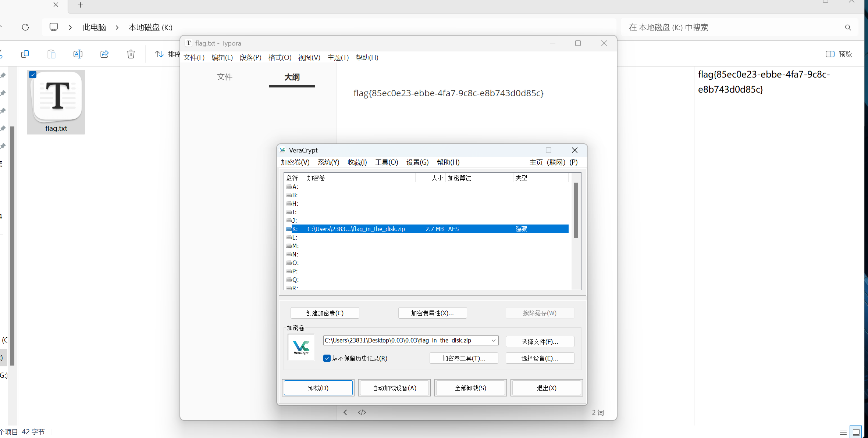Toggle Typora sidebar with back arrow icon
This screenshot has width=868, height=438.
point(345,412)
